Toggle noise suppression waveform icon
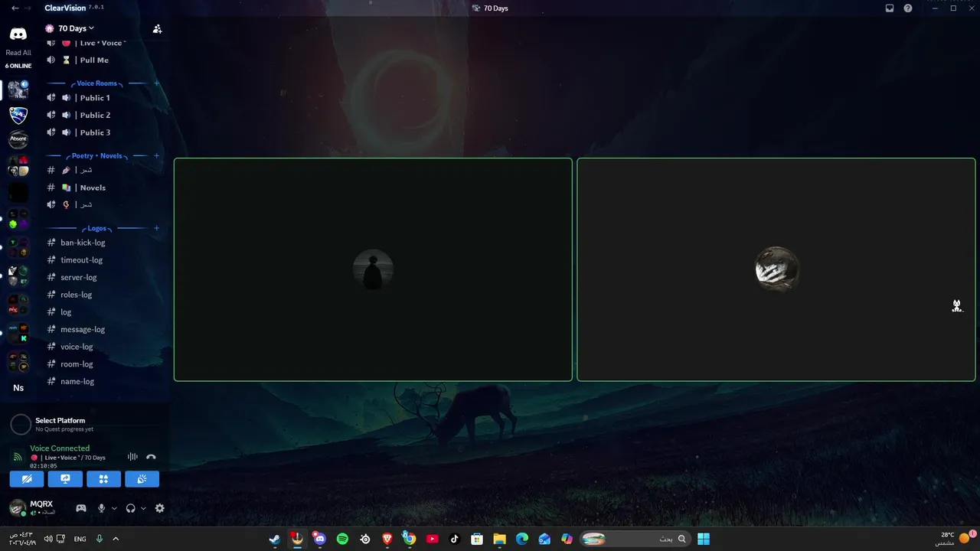 click(132, 457)
